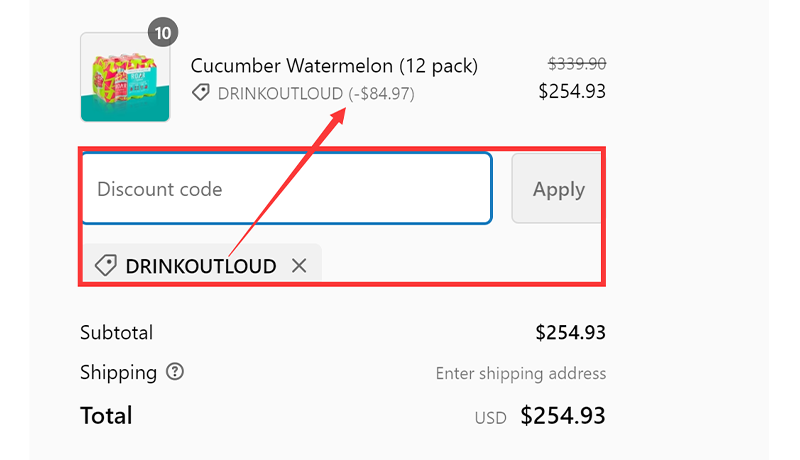The image size is (800, 460).
Task: Click the Total amount $254.93
Action: pos(563,416)
